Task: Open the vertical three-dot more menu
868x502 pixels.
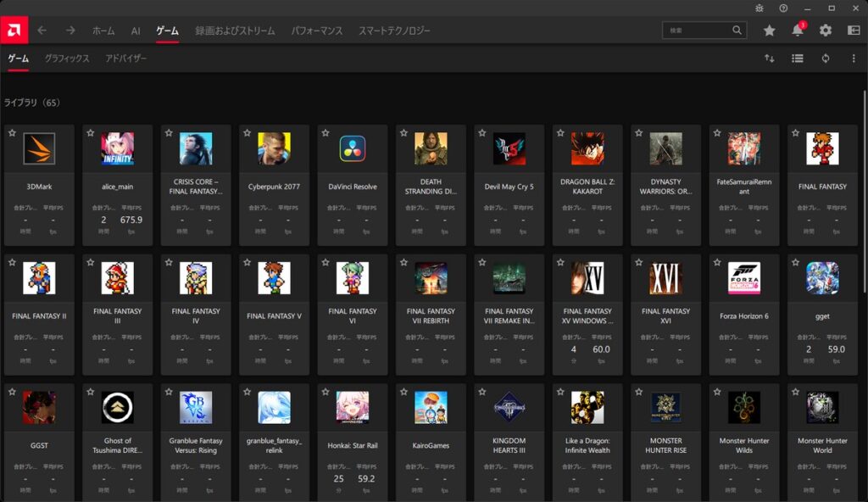Action: tap(854, 59)
